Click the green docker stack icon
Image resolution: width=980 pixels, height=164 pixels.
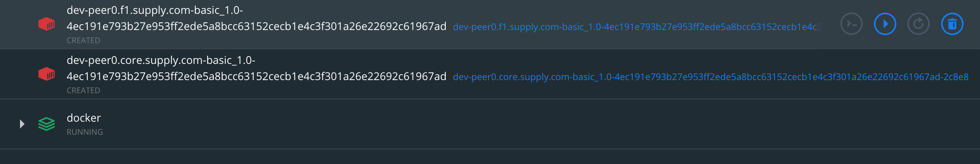click(47, 124)
